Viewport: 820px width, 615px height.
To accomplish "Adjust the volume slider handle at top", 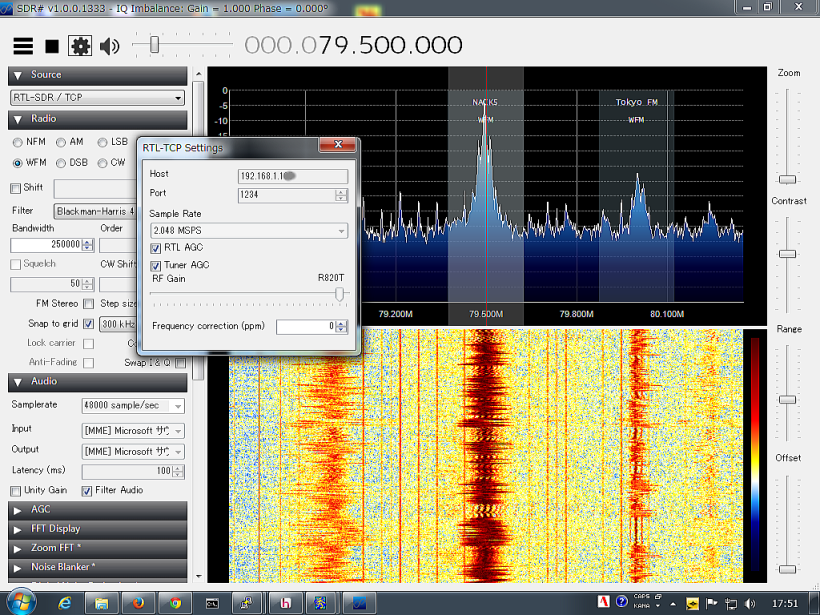I will point(154,45).
